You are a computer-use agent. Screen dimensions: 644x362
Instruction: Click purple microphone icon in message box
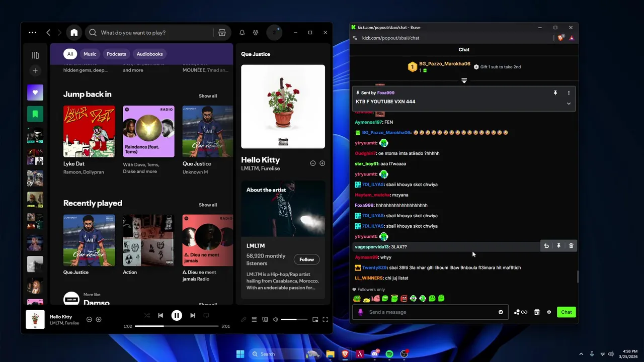click(360, 312)
